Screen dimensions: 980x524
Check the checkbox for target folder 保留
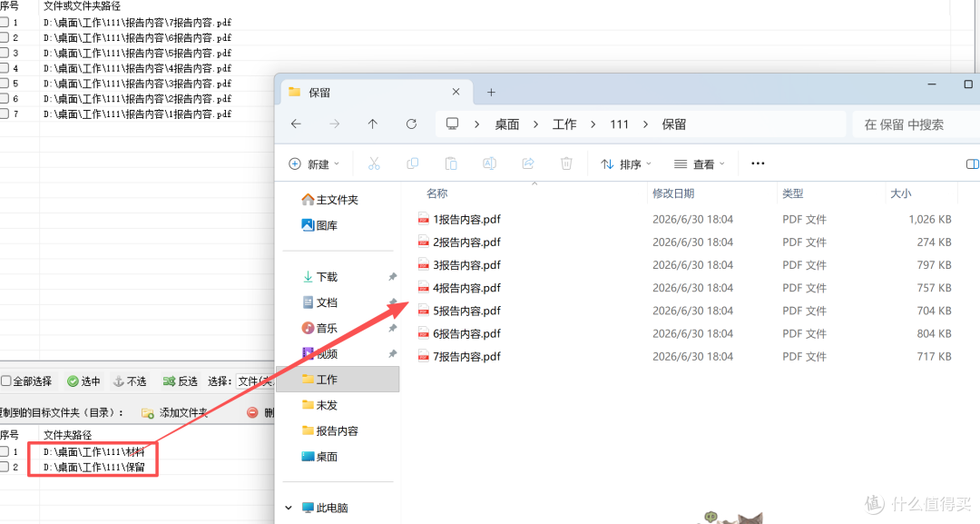tap(5, 467)
